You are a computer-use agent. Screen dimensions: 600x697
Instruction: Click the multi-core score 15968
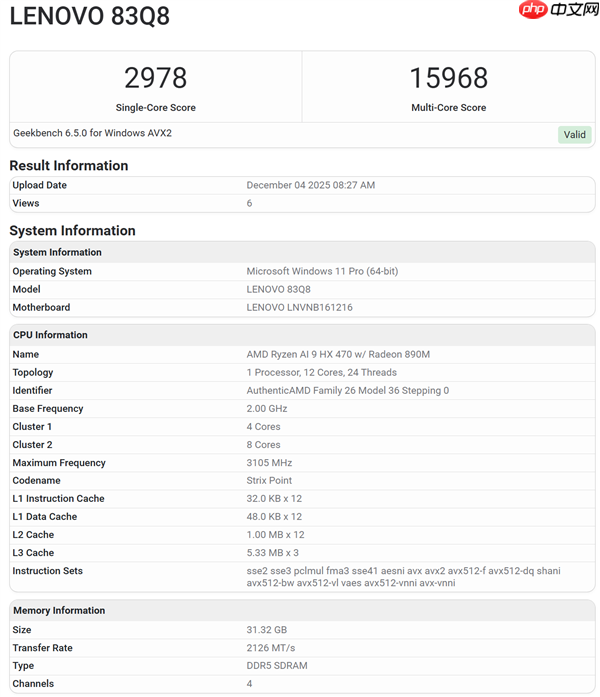point(448,78)
